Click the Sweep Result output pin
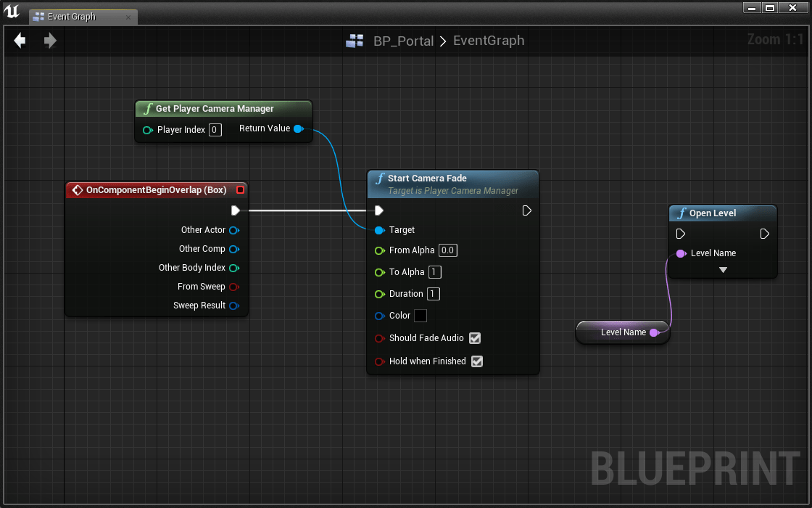Viewport: 812px width, 508px height. point(234,306)
